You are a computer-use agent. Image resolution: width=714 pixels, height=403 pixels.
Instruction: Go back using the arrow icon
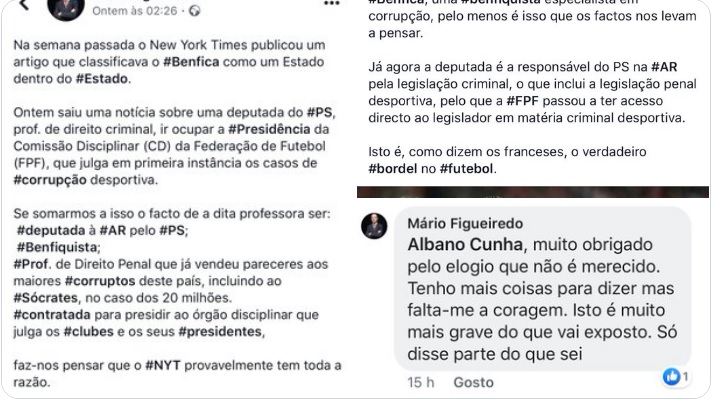pos(24,5)
